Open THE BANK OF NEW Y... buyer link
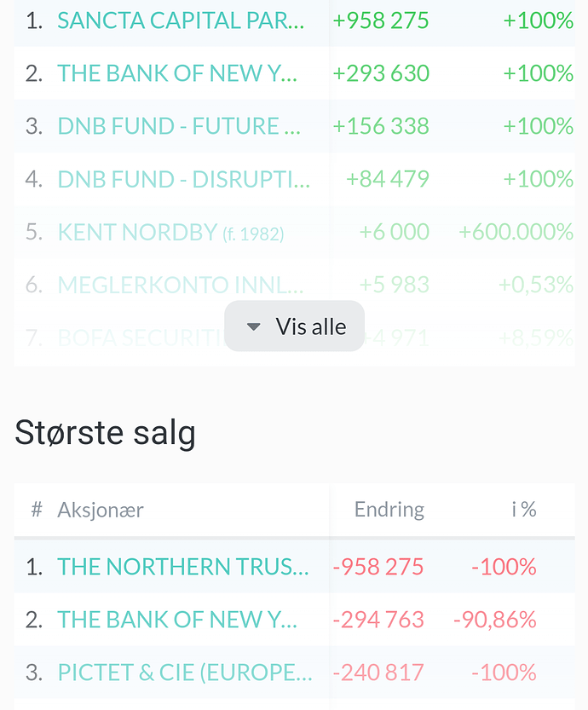This screenshot has width=588, height=710. pos(177,73)
